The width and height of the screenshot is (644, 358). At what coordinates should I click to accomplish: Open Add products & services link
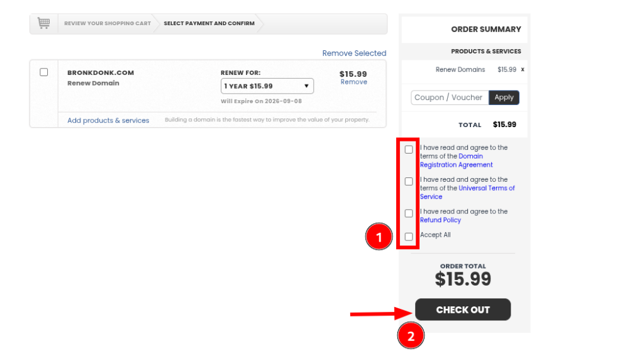click(108, 120)
